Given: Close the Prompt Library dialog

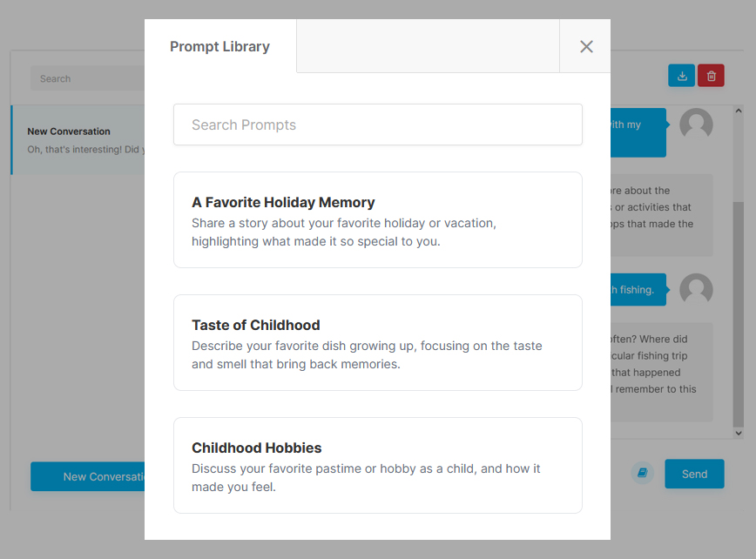Looking at the screenshot, I should click(586, 46).
